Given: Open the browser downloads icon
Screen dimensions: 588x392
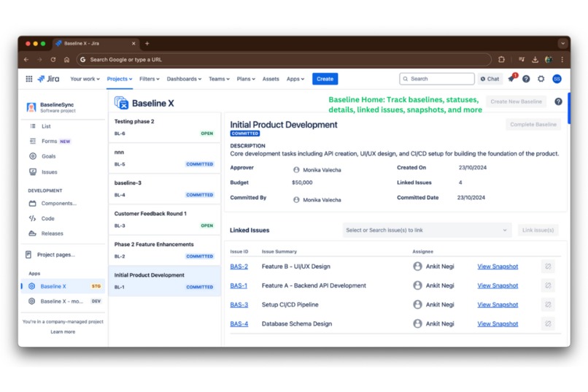Looking at the screenshot, I should click(x=535, y=59).
